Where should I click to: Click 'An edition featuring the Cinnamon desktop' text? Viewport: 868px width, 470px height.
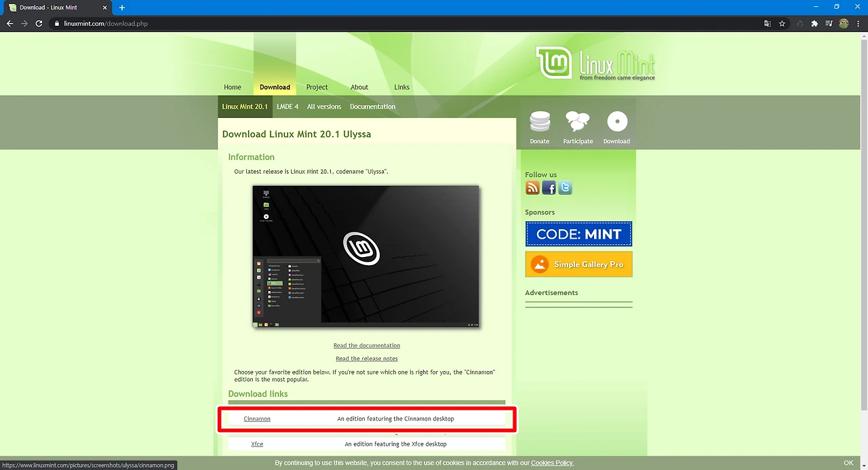395,418
